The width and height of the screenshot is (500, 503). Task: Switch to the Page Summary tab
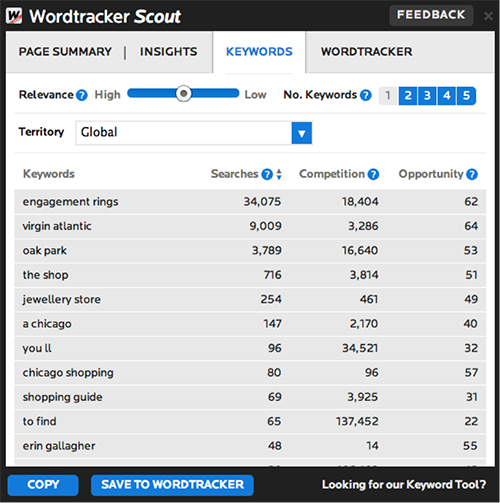[x=65, y=52]
